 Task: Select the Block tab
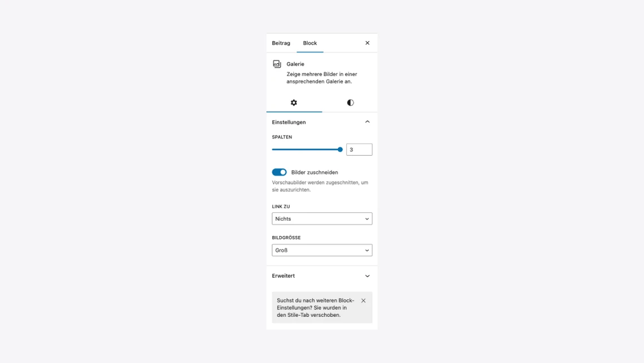310,43
